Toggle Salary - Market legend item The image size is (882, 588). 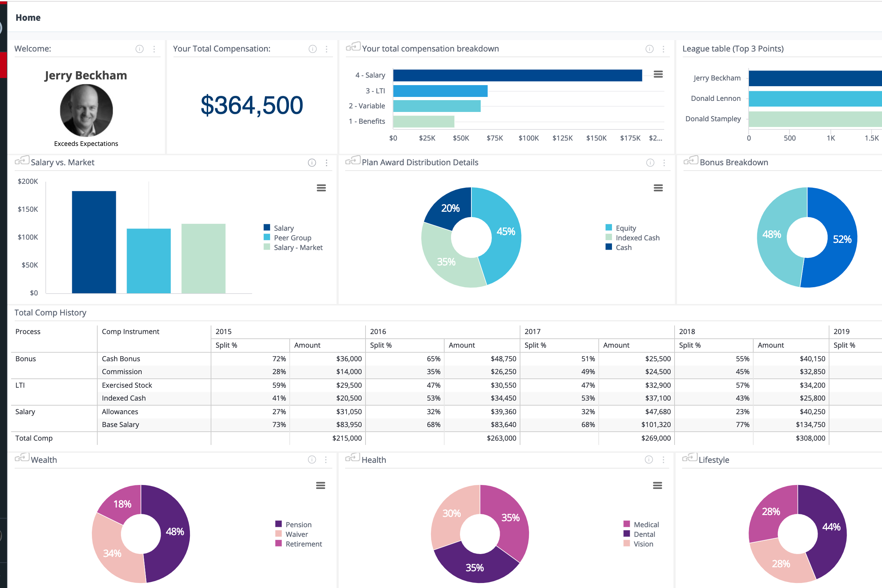[293, 248]
